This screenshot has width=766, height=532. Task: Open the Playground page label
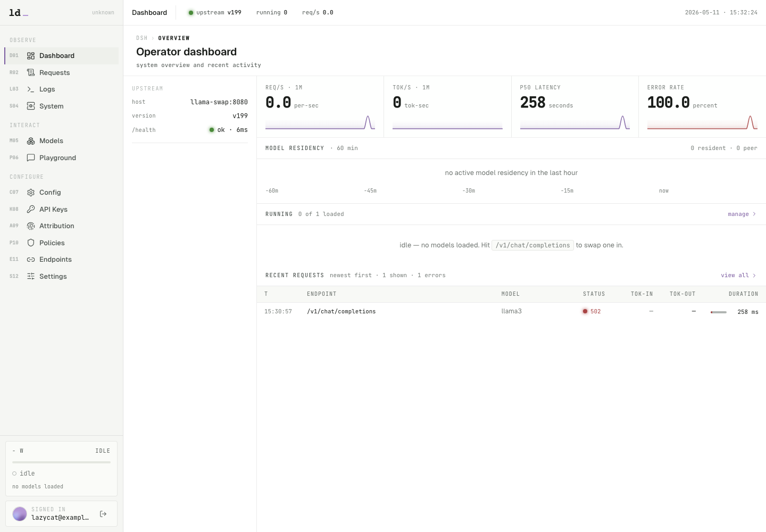point(57,158)
